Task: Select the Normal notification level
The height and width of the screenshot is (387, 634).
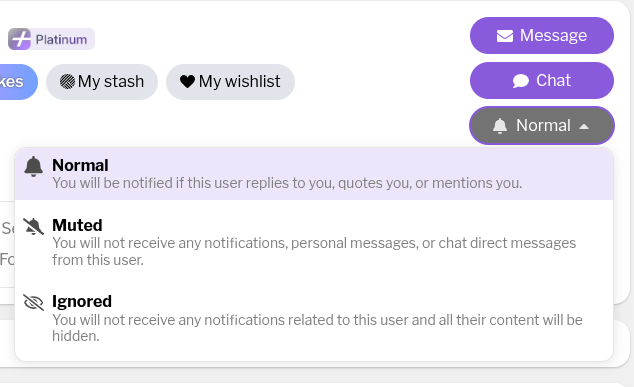Action: [x=314, y=174]
